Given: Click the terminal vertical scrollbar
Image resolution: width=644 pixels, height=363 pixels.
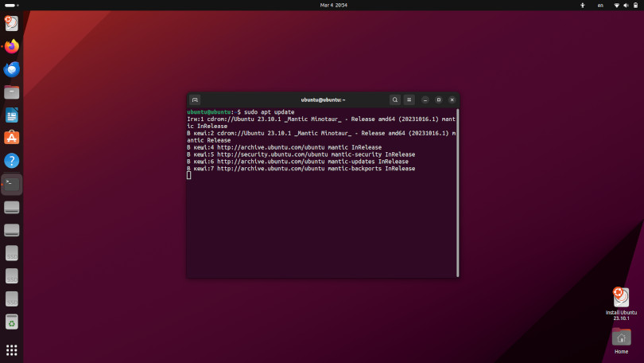Looking at the screenshot, I should (x=457, y=193).
